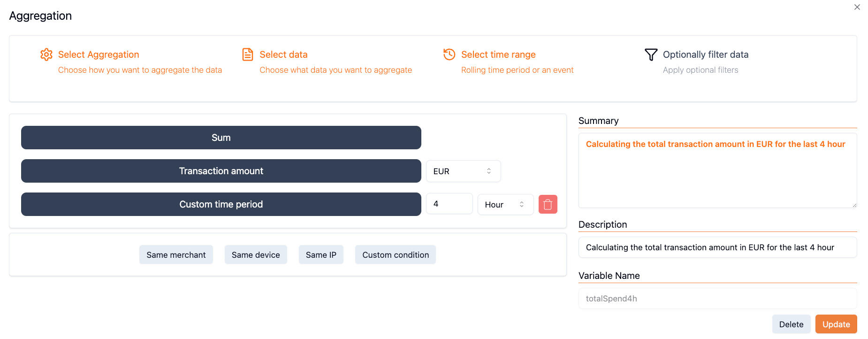The width and height of the screenshot is (868, 339).
Task: Click the time period number field
Action: (449, 204)
